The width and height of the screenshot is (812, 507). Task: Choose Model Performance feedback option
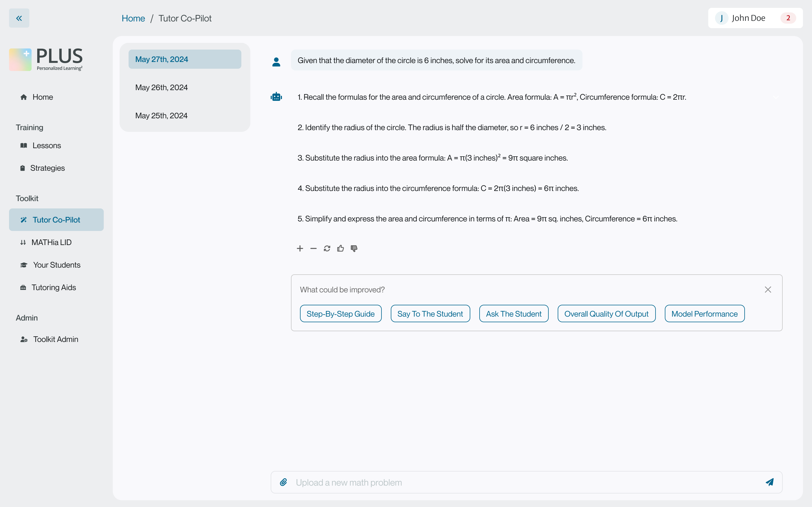pos(704,314)
